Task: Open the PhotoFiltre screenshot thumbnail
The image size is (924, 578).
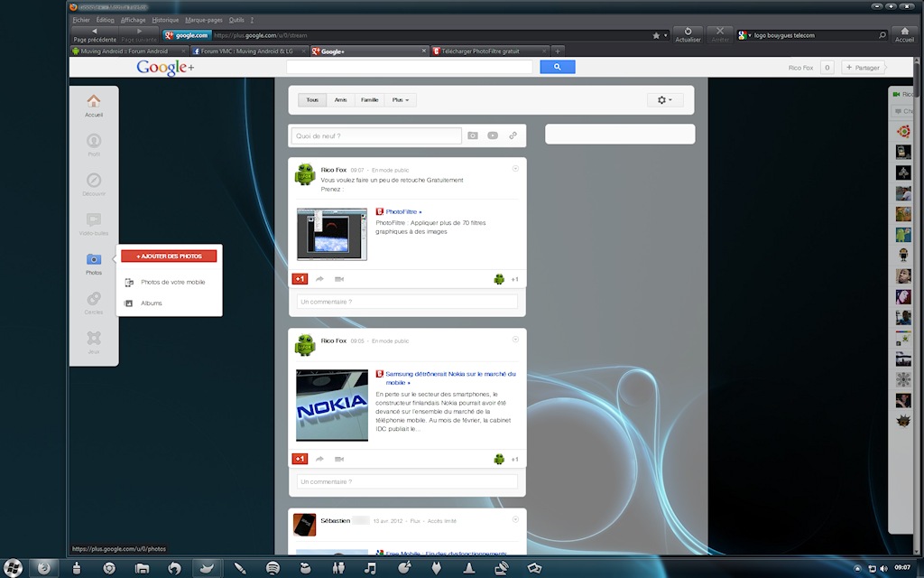Action: coord(332,234)
